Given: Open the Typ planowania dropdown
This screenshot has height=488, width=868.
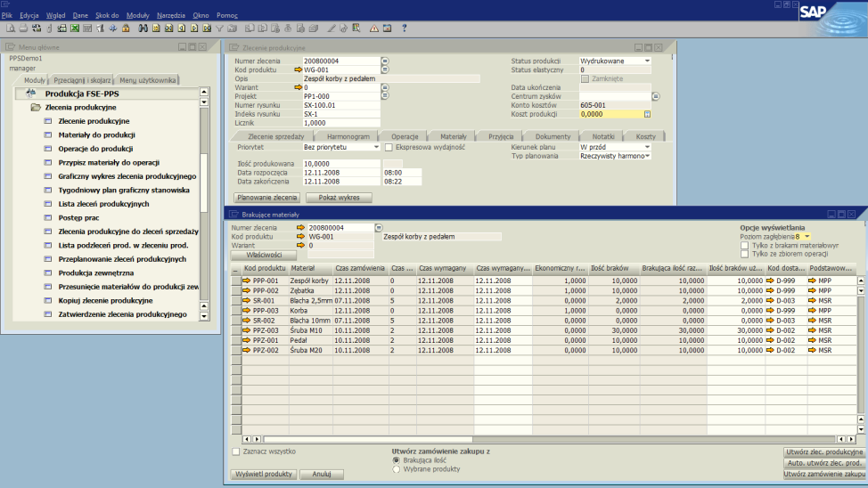Looking at the screenshot, I should (647, 156).
